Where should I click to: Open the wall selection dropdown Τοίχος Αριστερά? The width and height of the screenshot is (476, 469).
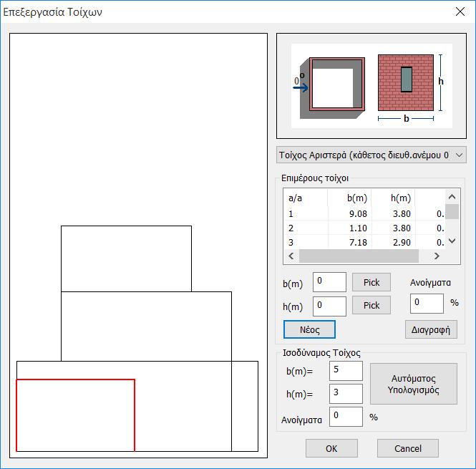click(x=371, y=155)
